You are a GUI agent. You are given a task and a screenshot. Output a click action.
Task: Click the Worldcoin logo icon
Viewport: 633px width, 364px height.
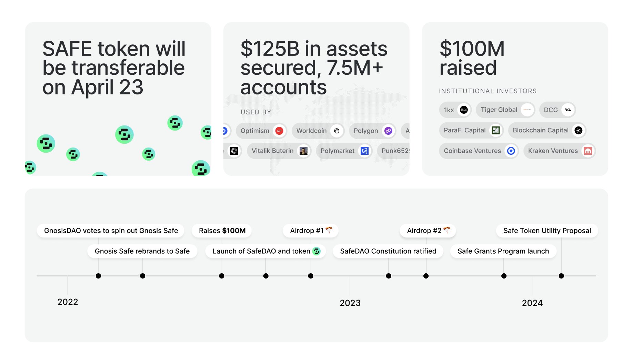click(x=336, y=131)
